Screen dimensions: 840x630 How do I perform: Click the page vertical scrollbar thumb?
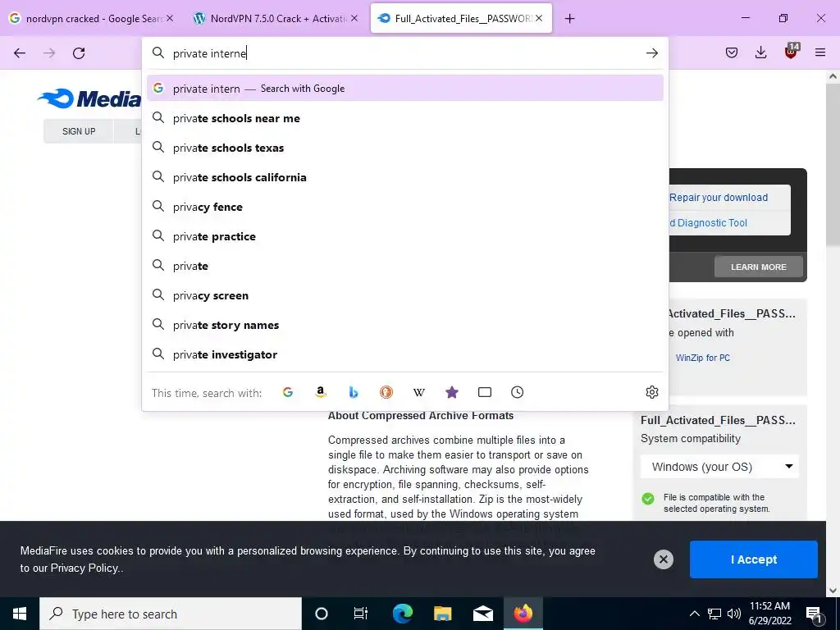(833, 164)
